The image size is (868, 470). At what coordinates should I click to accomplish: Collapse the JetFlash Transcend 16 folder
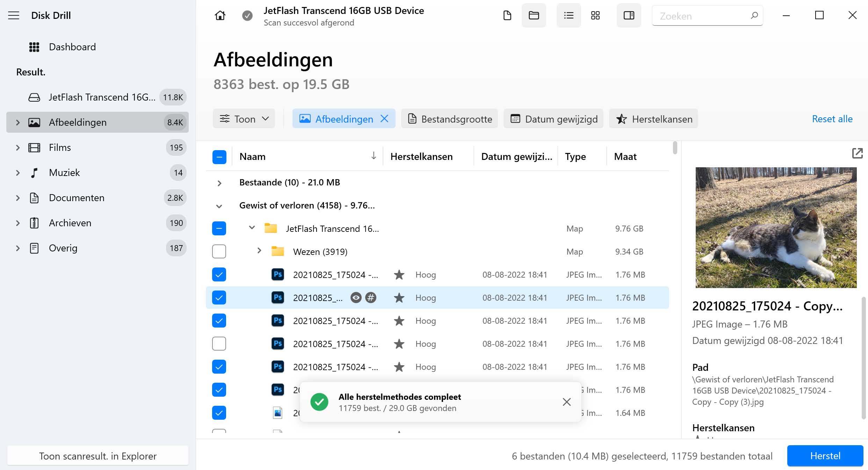pos(252,228)
